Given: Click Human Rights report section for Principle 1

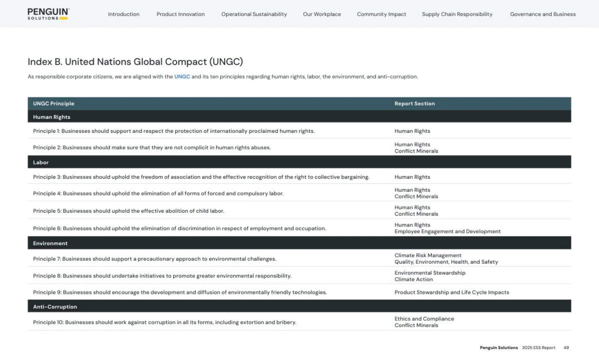Looking at the screenshot, I should tap(412, 131).
